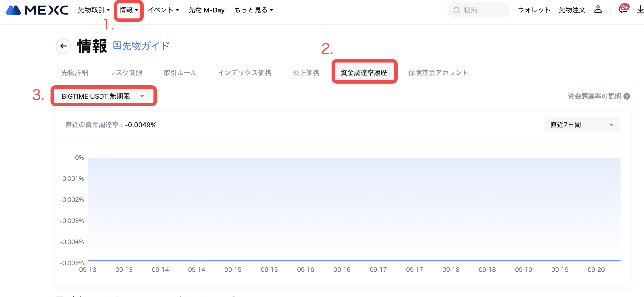Switch to the インデックス価格 tab
Image resolution: width=644 pixels, height=297 pixels.
pyautogui.click(x=244, y=73)
